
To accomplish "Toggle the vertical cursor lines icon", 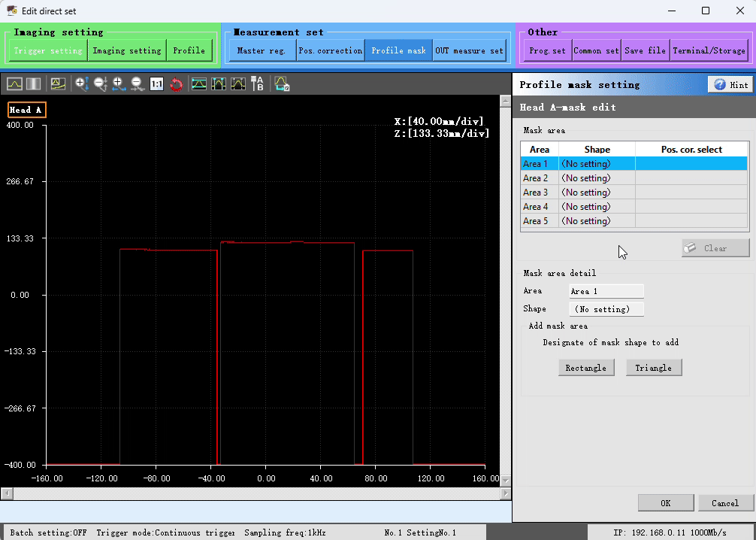I will point(219,84).
